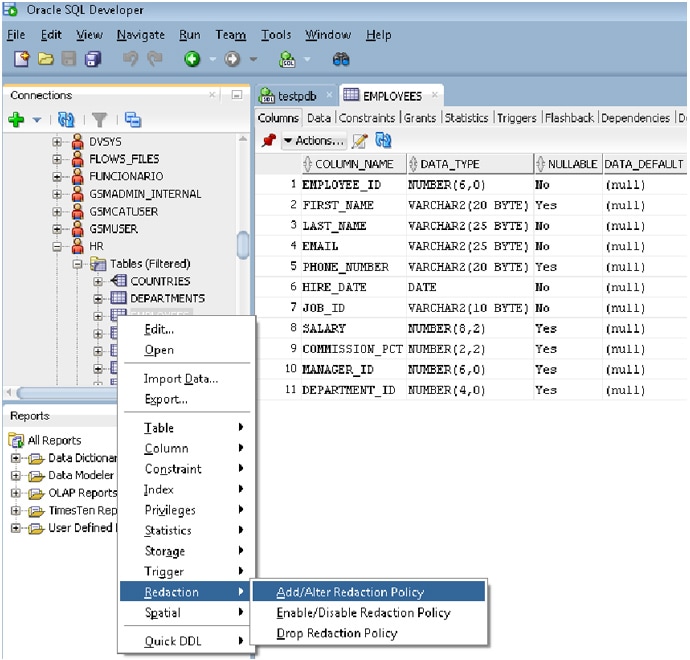Click the green plus New Connection icon

click(x=16, y=120)
